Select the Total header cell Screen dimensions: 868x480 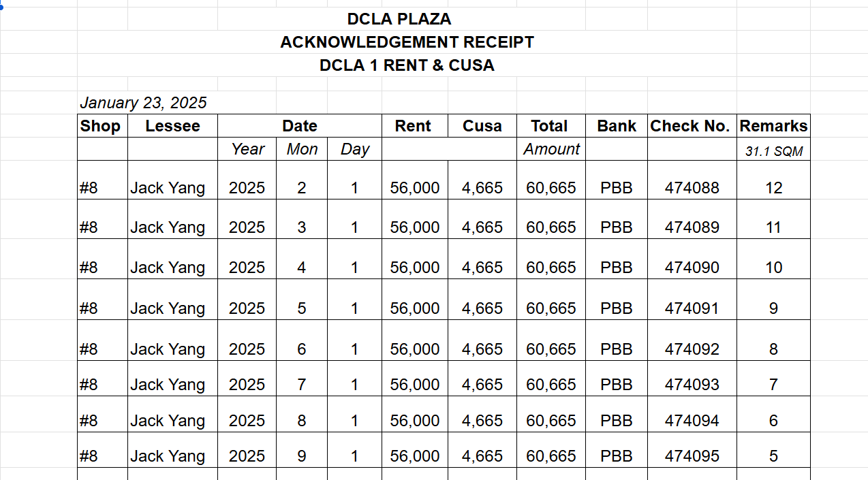[549, 126]
